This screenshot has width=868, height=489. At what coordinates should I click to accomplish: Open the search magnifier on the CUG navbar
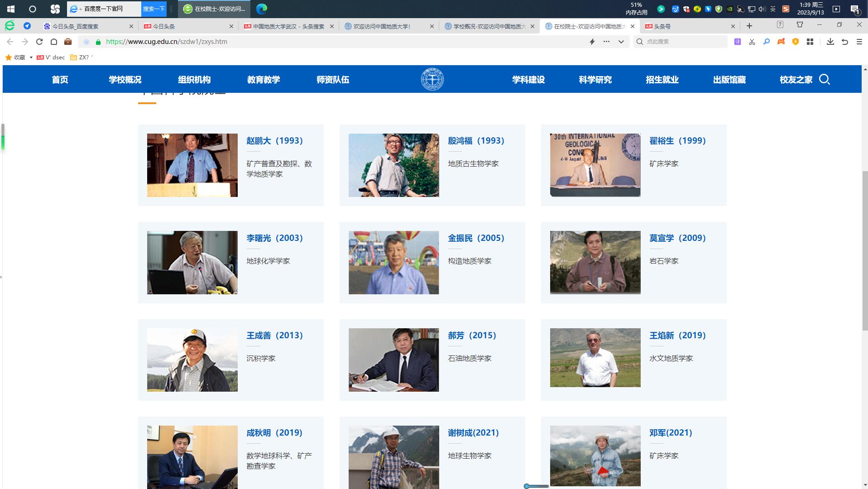pos(825,79)
